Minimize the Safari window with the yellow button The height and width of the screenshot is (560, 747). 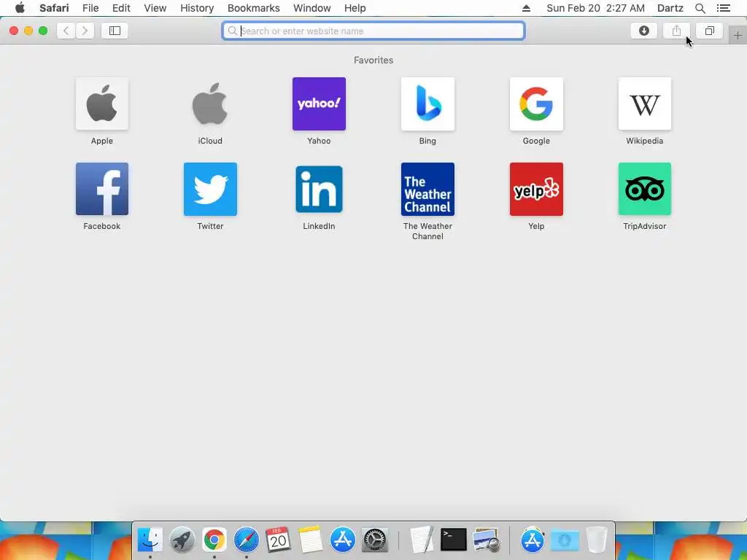(x=28, y=31)
